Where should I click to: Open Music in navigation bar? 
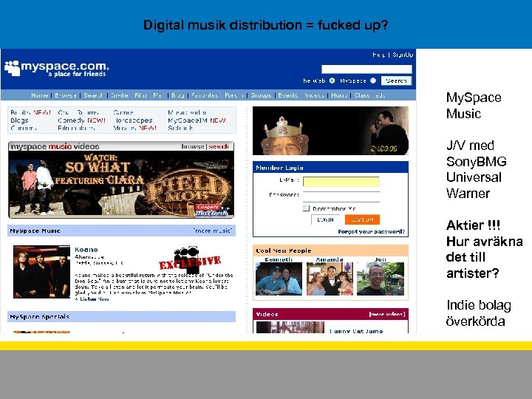pyautogui.click(x=339, y=95)
